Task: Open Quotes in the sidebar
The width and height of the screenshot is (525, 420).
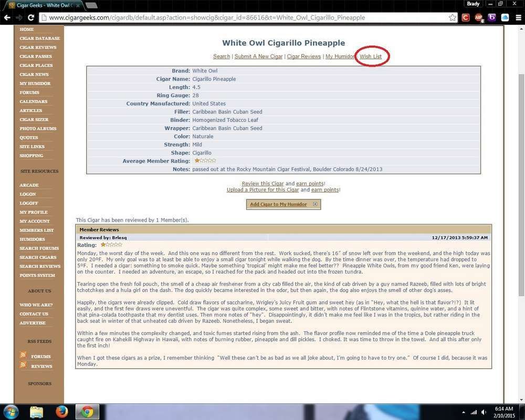Action: [x=28, y=138]
